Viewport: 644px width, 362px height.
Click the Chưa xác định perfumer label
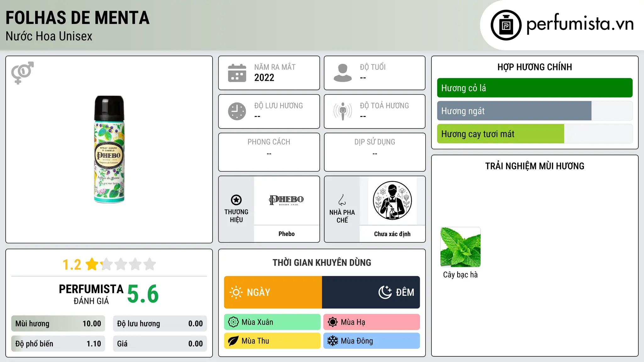point(392,234)
